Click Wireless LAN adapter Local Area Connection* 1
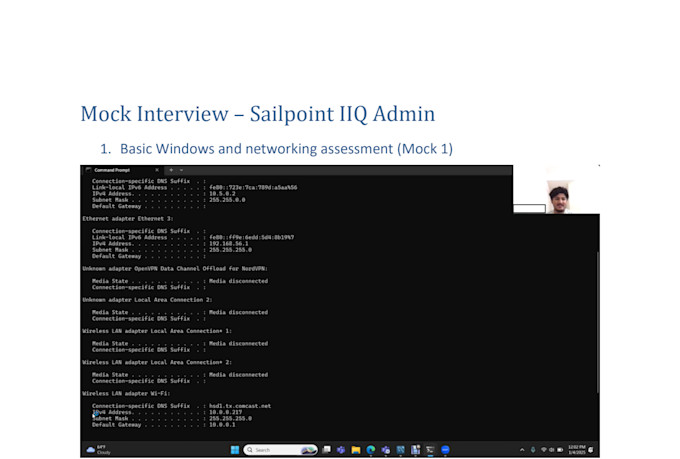The width and height of the screenshot is (680, 459). [x=157, y=331]
